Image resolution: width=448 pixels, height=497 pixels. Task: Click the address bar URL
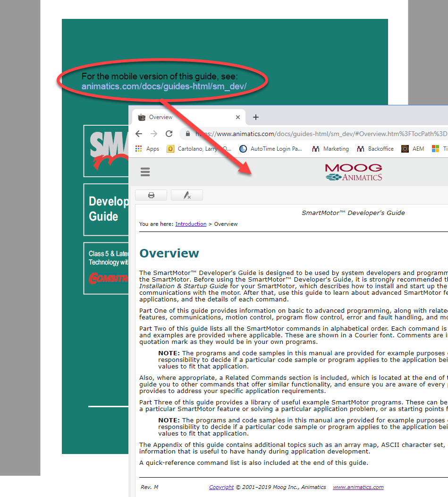321,134
